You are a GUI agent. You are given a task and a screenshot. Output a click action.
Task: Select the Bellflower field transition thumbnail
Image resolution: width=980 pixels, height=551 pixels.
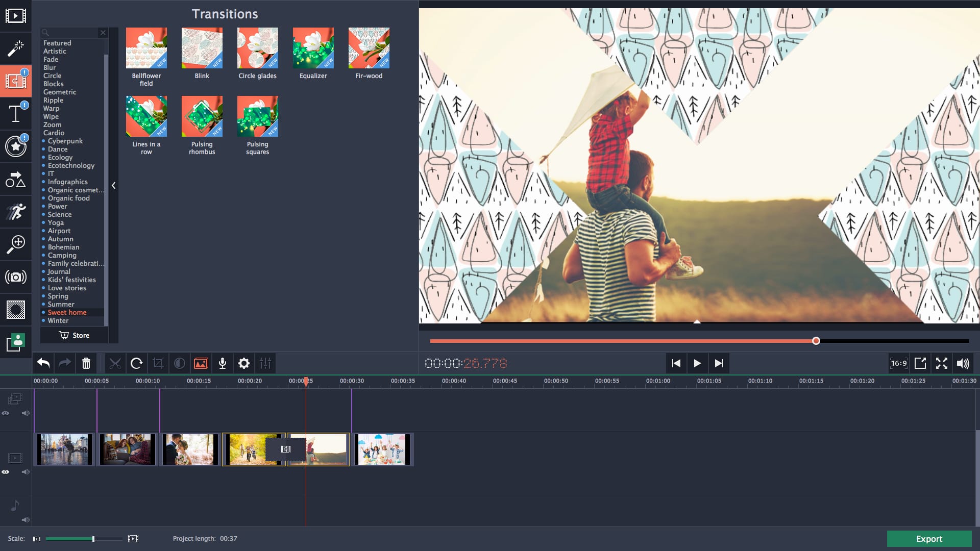pyautogui.click(x=146, y=47)
